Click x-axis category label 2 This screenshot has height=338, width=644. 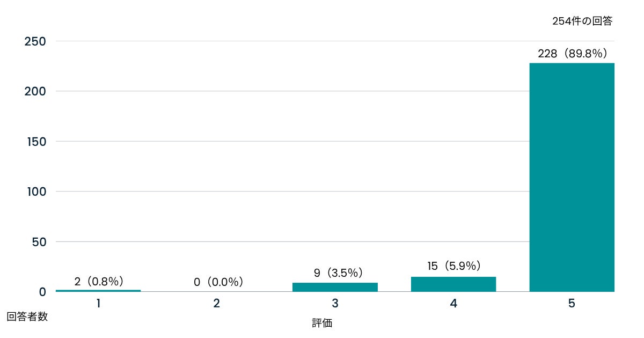point(217,303)
